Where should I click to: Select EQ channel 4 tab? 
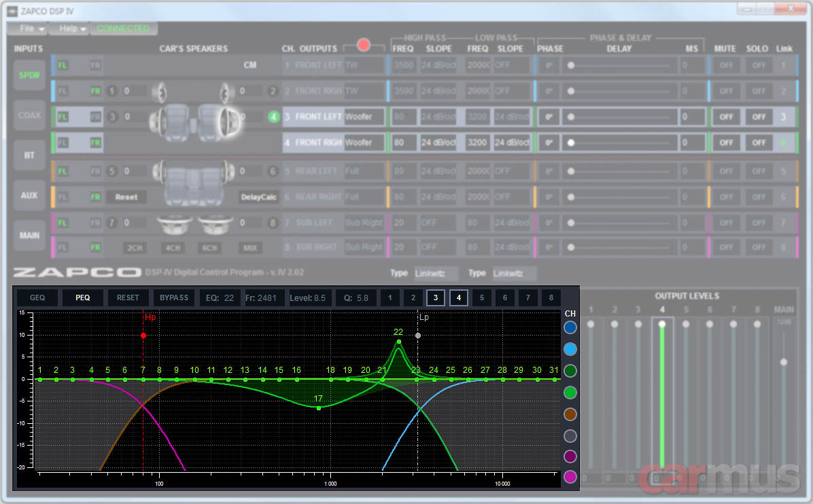coord(459,298)
